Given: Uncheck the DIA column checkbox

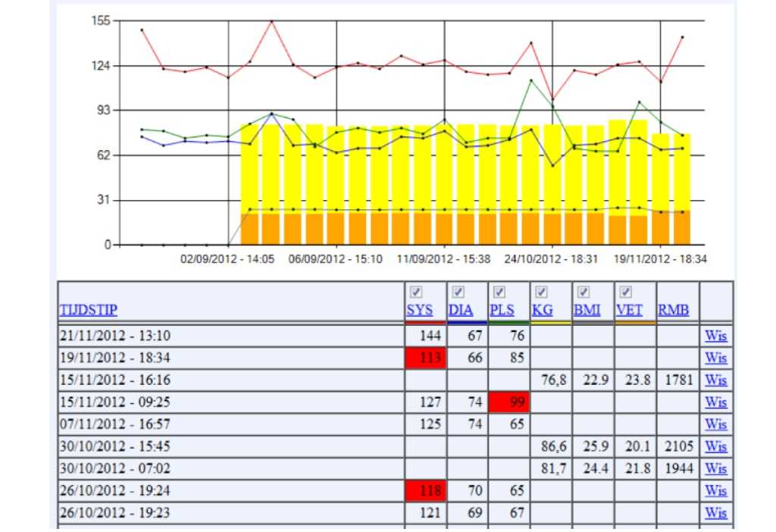Looking at the screenshot, I should click(458, 293).
